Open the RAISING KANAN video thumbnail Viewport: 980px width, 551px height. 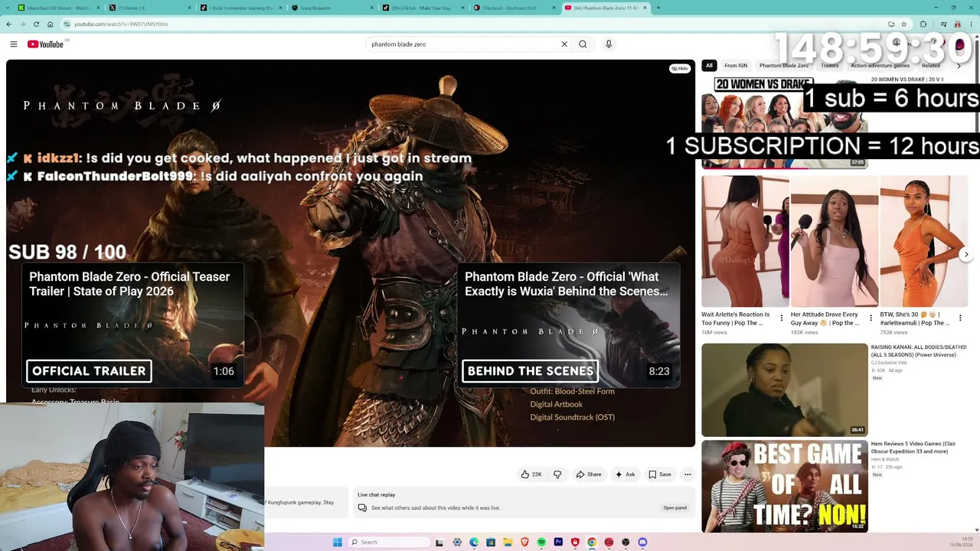[785, 390]
